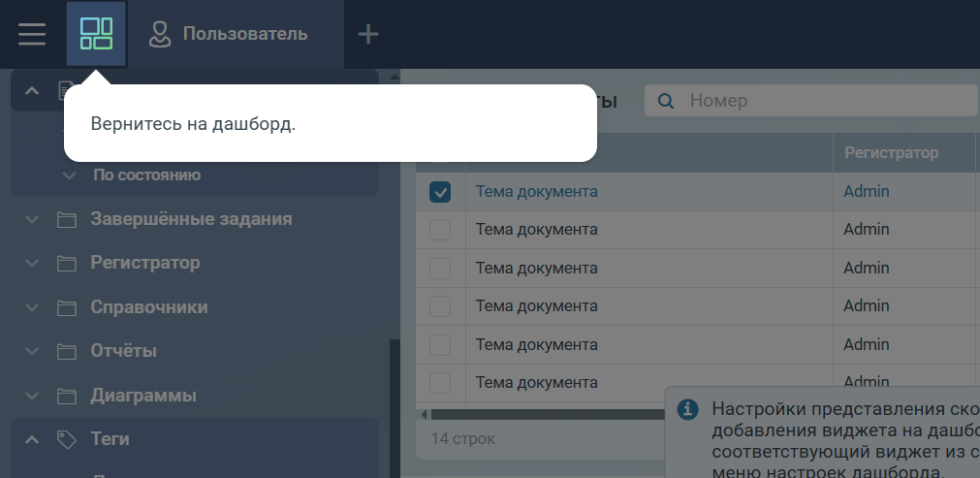Screen dimensions: 980x478
Task: Check the third row checkbox
Action: pos(440,268)
